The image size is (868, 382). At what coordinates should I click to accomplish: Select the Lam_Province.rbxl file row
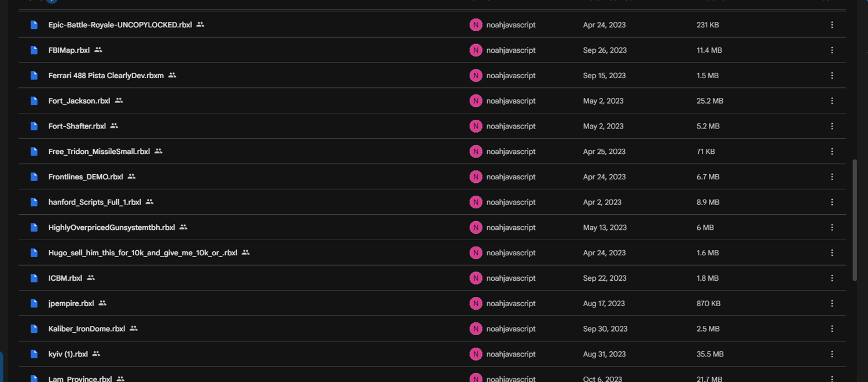click(432, 376)
